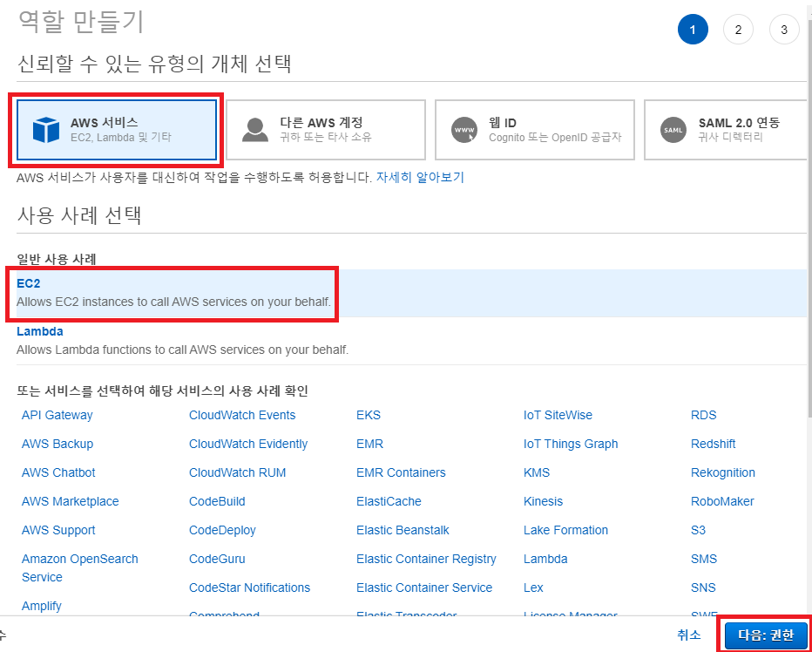Open the 자세히 알아보기 link
The width and height of the screenshot is (812, 652).
[420, 177]
